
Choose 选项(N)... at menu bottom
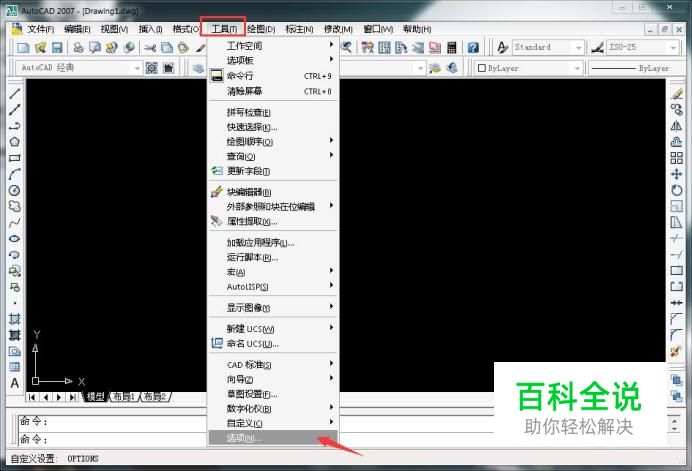[x=272, y=438]
